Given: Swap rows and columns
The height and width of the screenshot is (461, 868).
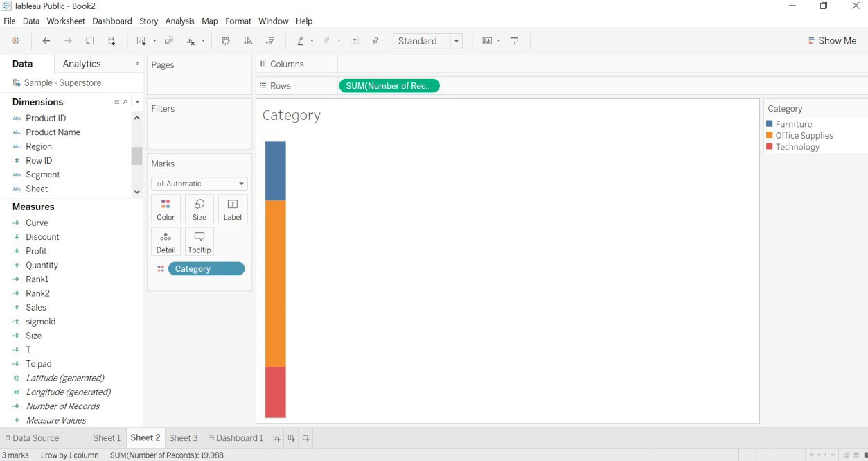Looking at the screenshot, I should 226,41.
